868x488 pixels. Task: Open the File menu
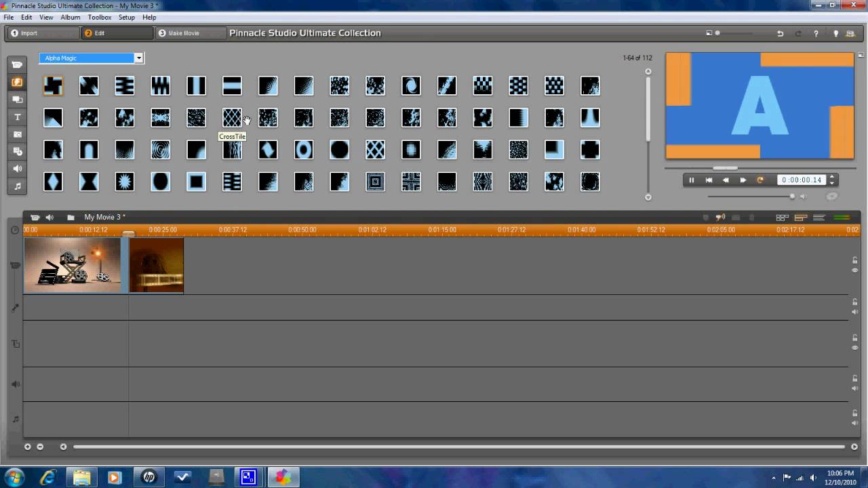pyautogui.click(x=9, y=17)
